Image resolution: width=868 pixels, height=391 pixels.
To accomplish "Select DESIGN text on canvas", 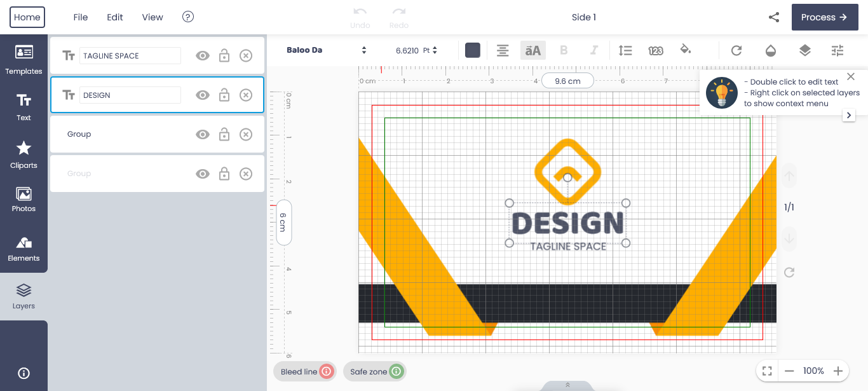I will 567,223.
